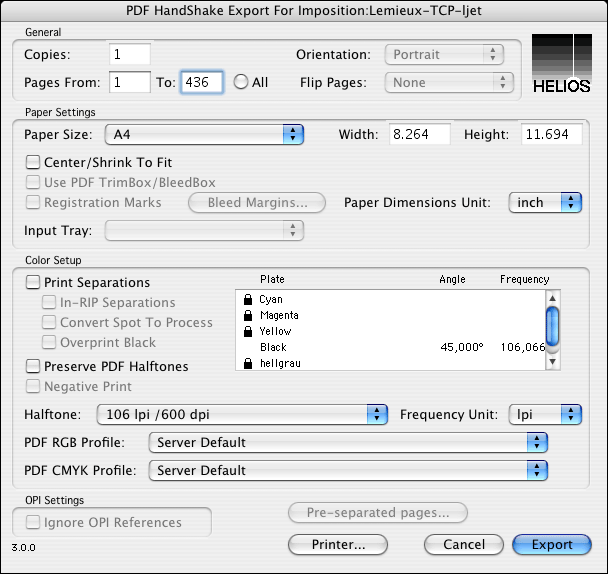Click the HELIOS logo
The height and width of the screenshot is (574, 608).
(x=561, y=64)
